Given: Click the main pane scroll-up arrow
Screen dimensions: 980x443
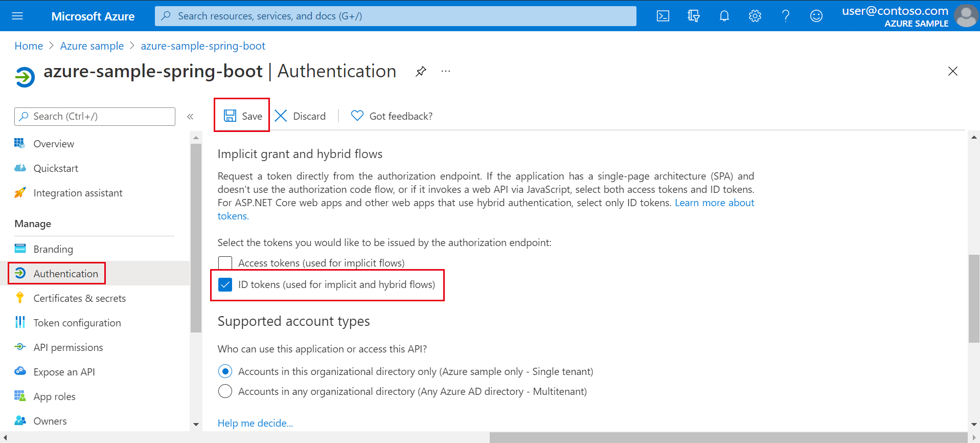Looking at the screenshot, I should [x=974, y=137].
